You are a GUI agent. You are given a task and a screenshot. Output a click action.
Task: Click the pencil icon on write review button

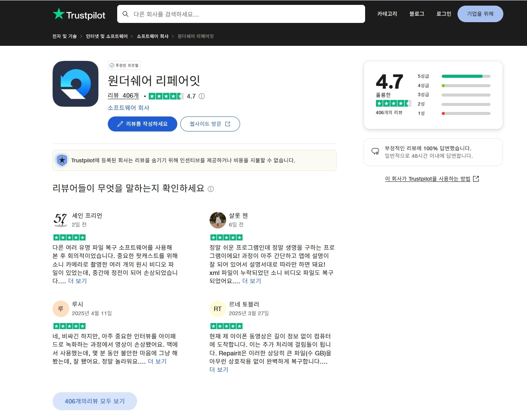coord(120,124)
